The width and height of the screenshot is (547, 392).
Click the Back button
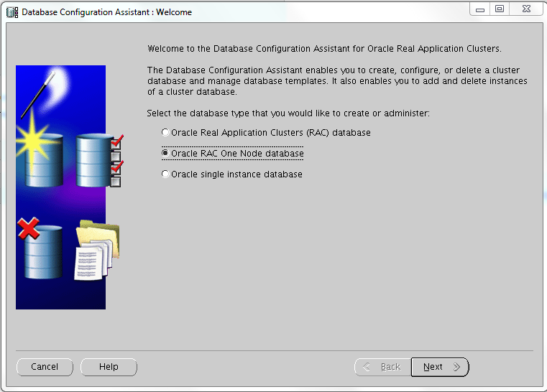[x=382, y=367]
